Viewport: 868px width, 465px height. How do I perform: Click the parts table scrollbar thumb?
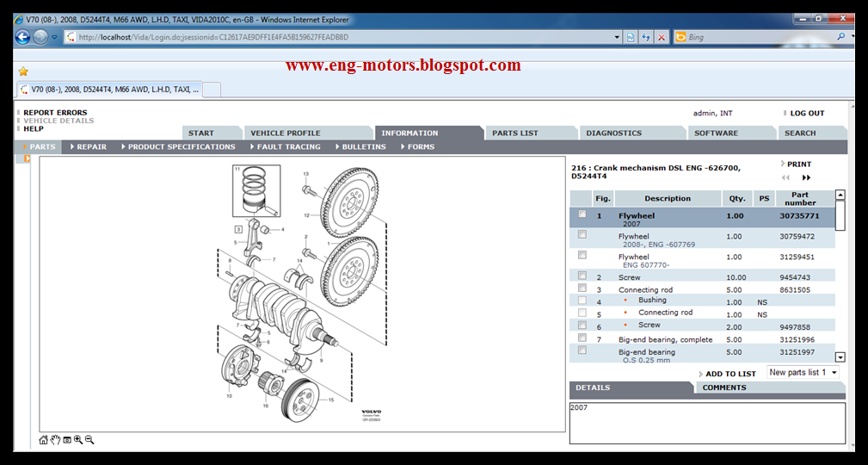(840, 215)
